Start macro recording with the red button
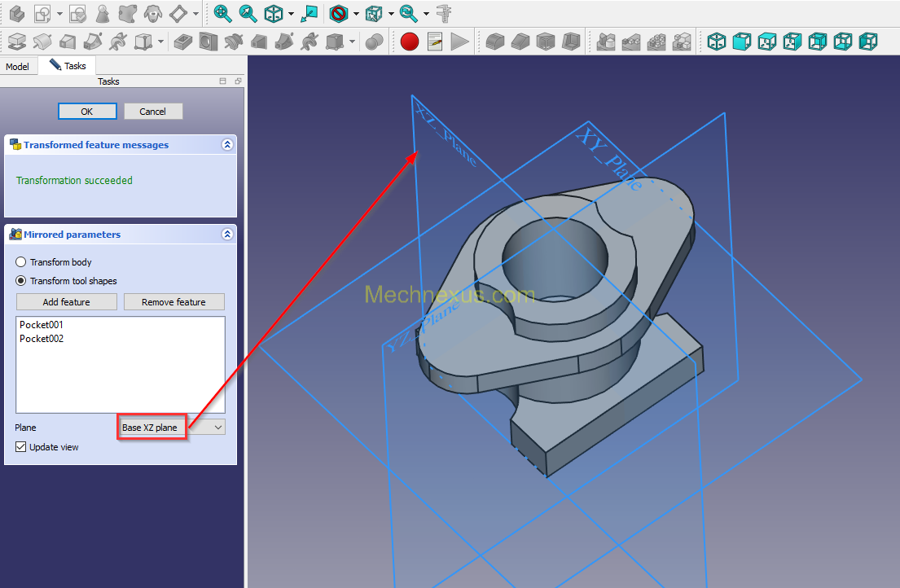The image size is (900, 588). coord(409,42)
